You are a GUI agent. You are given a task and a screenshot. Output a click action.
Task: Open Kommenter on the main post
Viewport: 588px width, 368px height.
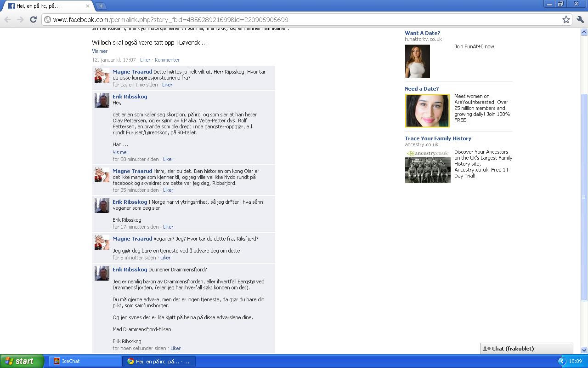tap(167, 60)
